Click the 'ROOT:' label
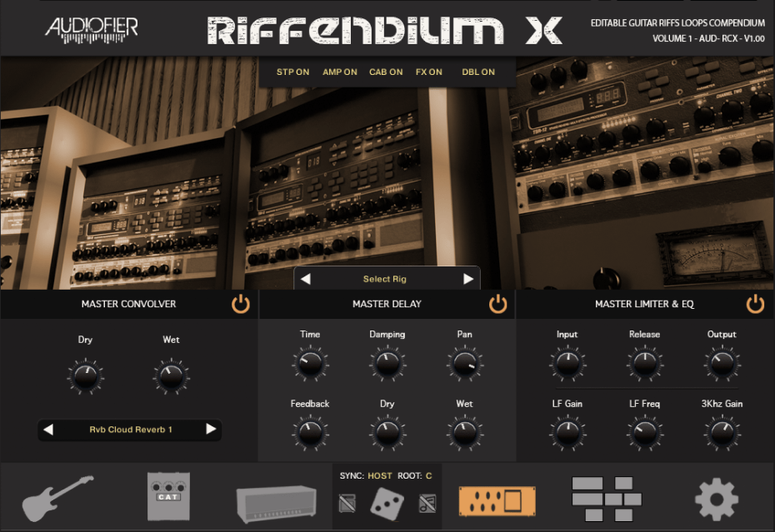This screenshot has height=532, width=775. (410, 475)
